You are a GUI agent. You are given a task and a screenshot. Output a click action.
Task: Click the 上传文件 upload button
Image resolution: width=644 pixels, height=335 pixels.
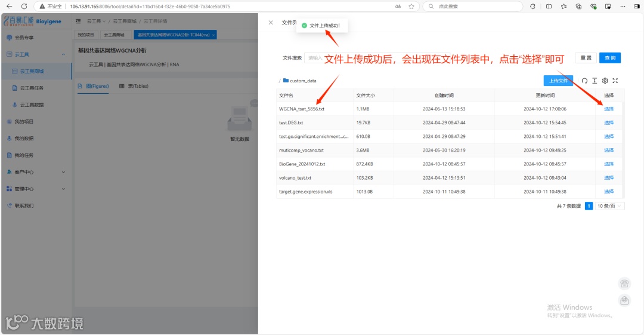[558, 81]
